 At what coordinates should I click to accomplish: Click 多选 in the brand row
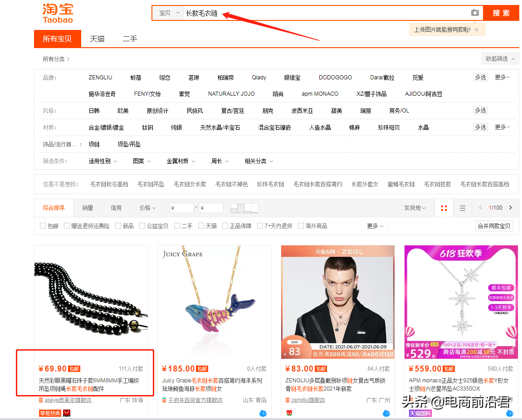480,77
